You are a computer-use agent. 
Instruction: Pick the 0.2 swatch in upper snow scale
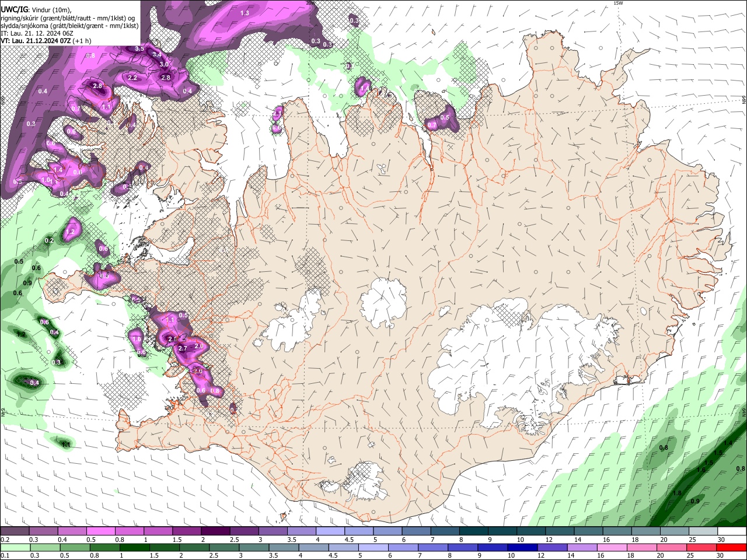tap(15, 531)
